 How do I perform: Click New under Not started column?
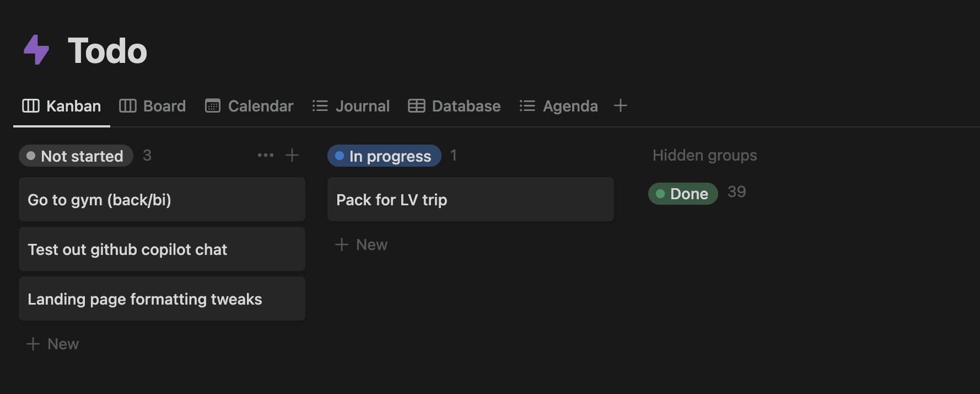(53, 344)
